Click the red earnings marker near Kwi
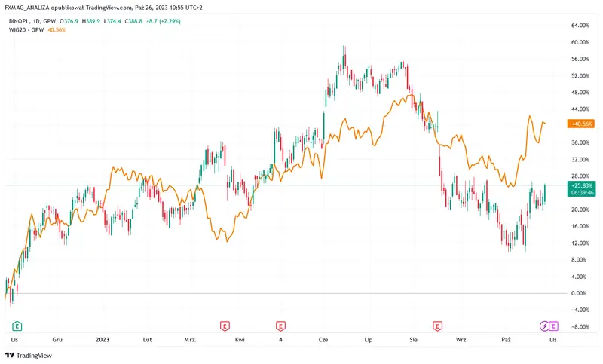Viewport: 603px width, 364px height. click(225, 326)
